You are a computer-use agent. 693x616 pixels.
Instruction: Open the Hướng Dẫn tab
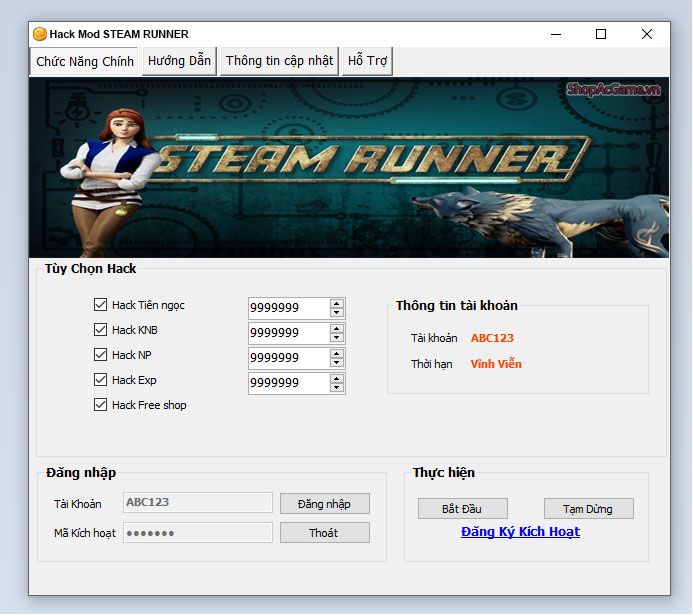pyautogui.click(x=179, y=61)
